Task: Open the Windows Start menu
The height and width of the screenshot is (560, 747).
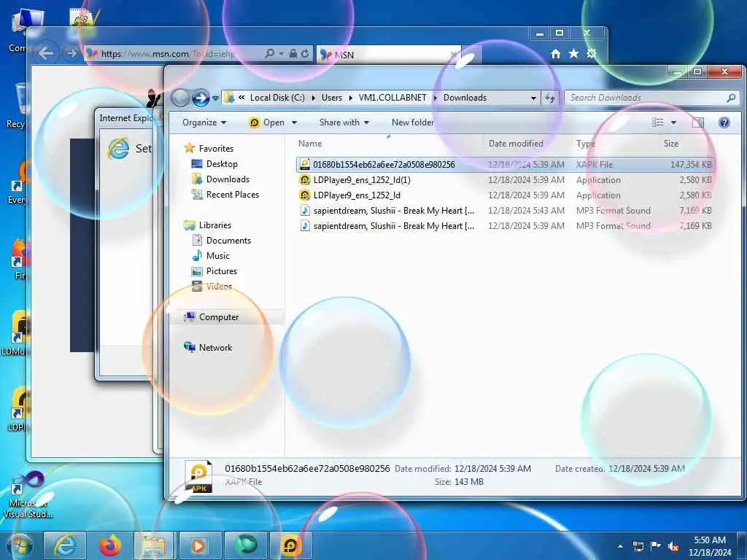Action: (18, 545)
